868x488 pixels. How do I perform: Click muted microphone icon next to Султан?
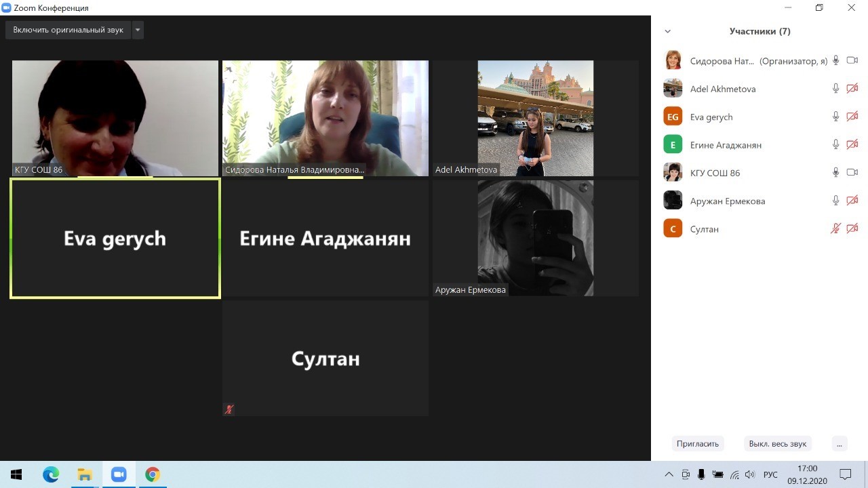pyautogui.click(x=835, y=229)
